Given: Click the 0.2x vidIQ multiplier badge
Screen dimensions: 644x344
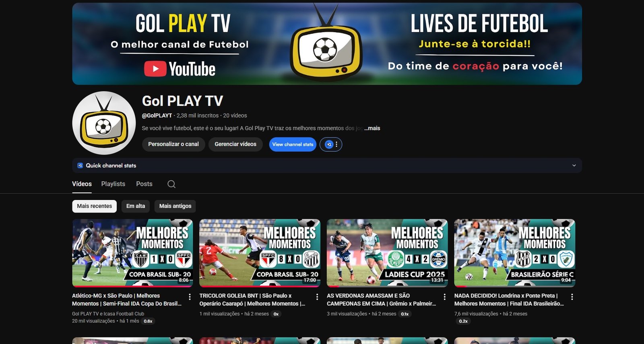Looking at the screenshot, I should tap(463, 321).
